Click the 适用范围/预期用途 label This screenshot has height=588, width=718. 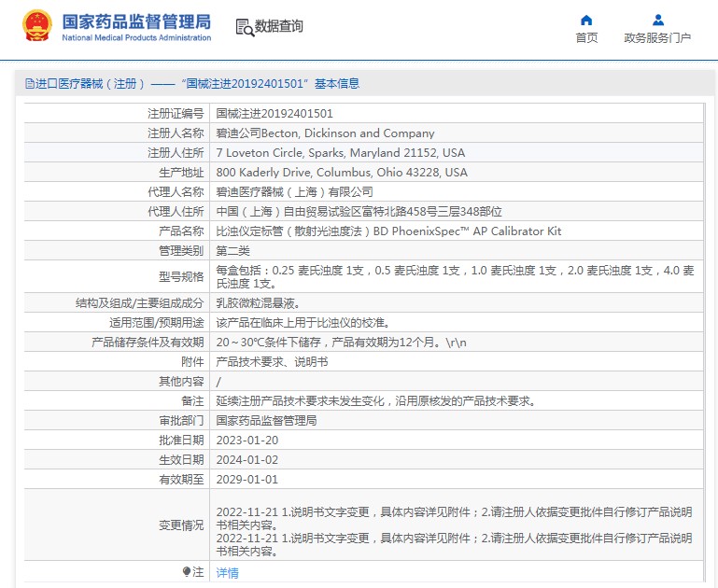(x=156, y=323)
